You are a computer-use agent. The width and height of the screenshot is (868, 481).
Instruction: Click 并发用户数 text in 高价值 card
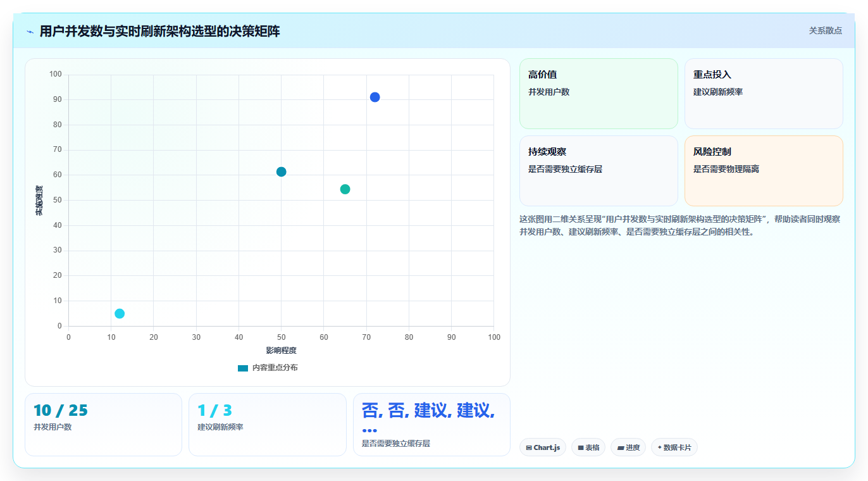coord(549,92)
